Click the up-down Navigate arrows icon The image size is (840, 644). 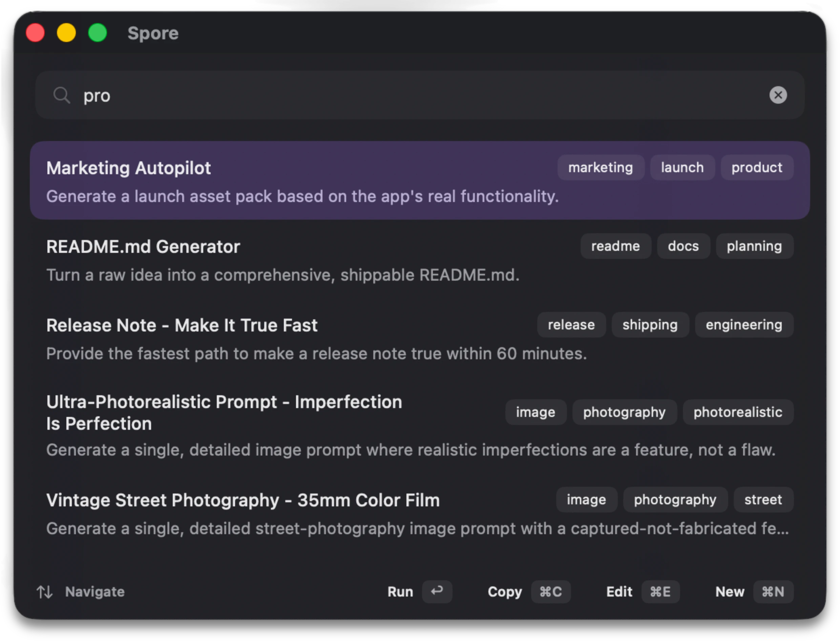click(44, 592)
